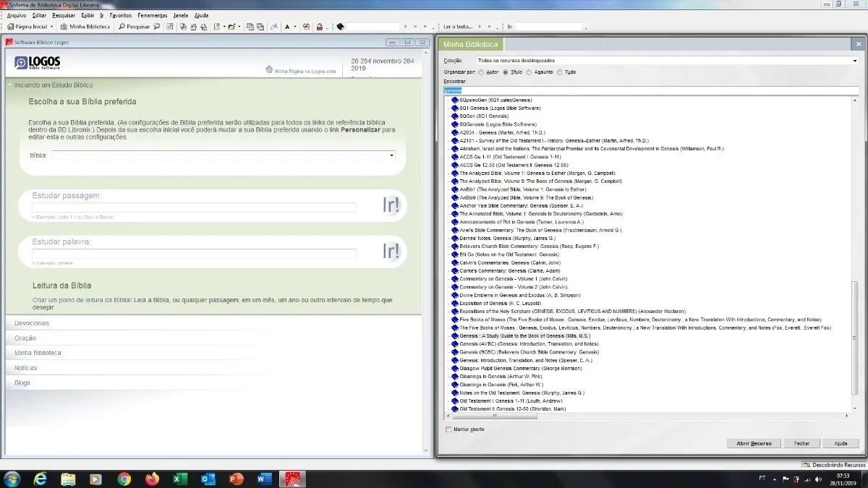The width and height of the screenshot is (868, 488).
Task: Click the padlock icon in the toolbar
Action: [x=319, y=27]
